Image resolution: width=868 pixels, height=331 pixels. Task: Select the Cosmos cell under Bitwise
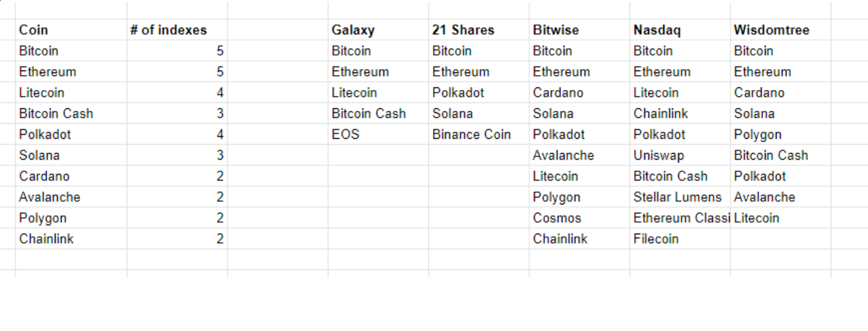tap(579, 218)
